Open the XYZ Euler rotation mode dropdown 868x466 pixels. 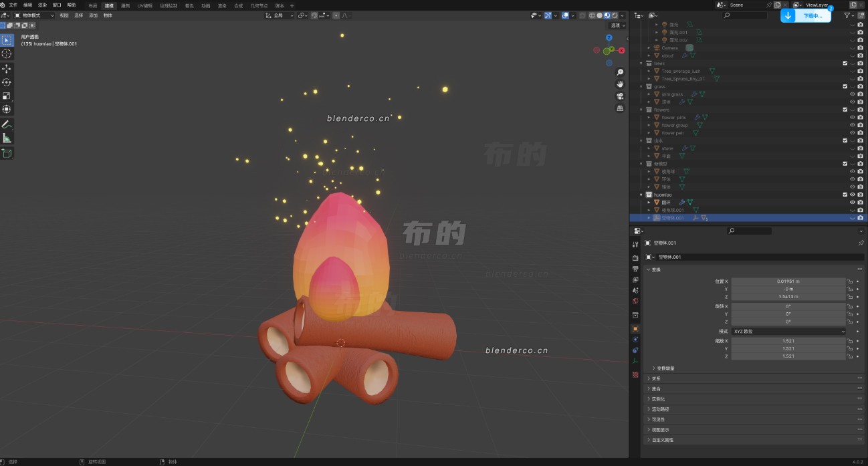[788, 331]
